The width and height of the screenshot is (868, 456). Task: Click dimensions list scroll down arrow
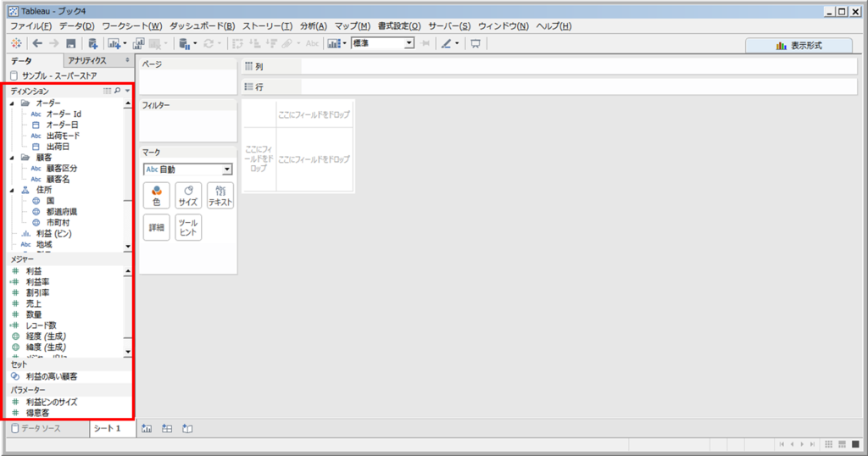tap(128, 247)
